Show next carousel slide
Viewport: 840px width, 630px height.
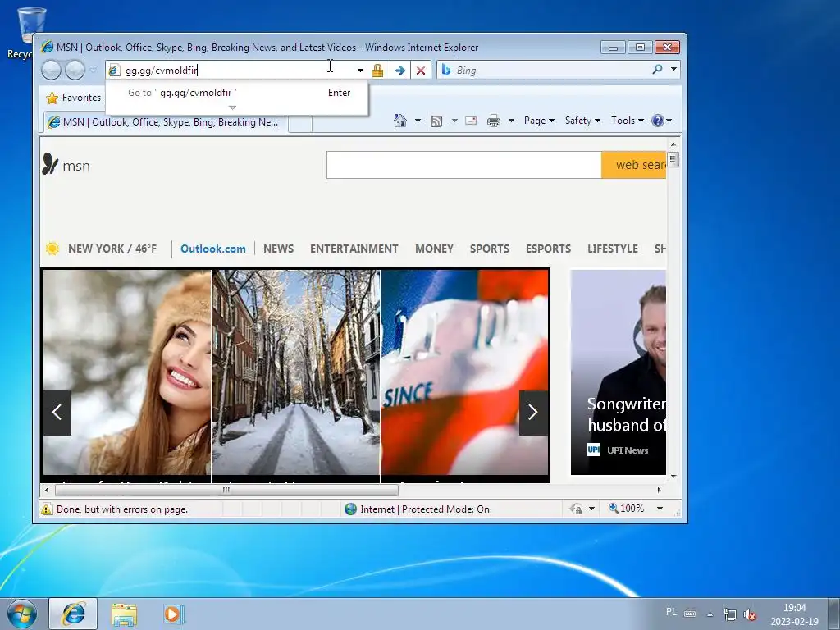(533, 413)
